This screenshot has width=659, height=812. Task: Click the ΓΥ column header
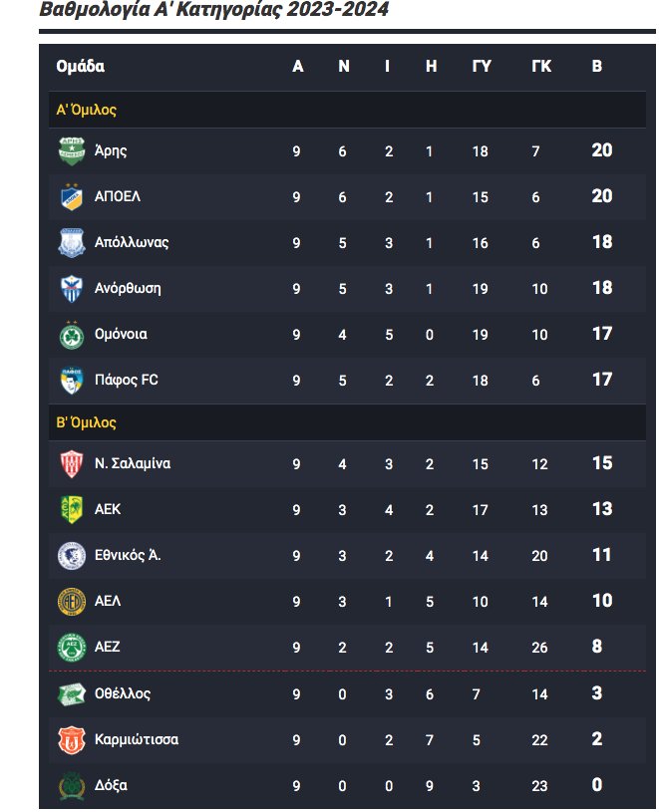[482, 67]
